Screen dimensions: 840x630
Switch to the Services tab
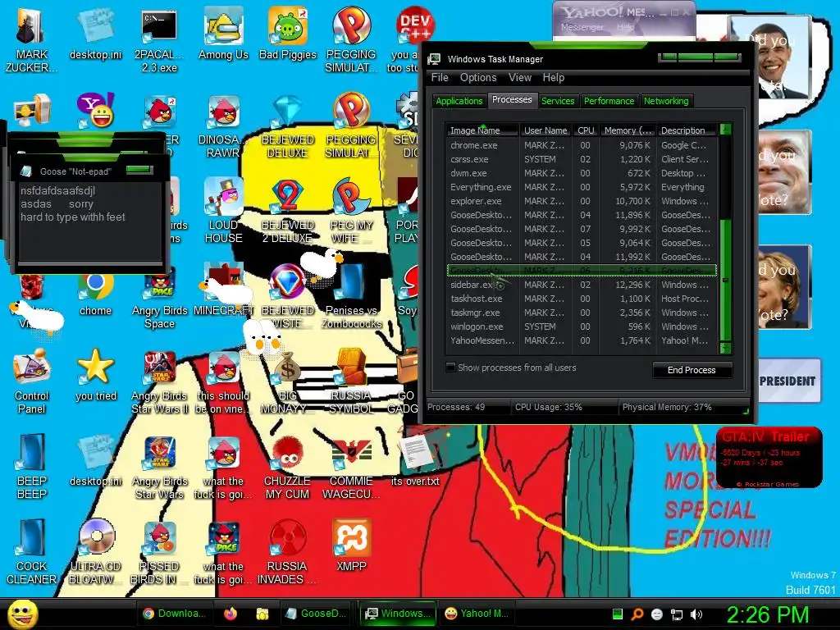[x=558, y=101]
